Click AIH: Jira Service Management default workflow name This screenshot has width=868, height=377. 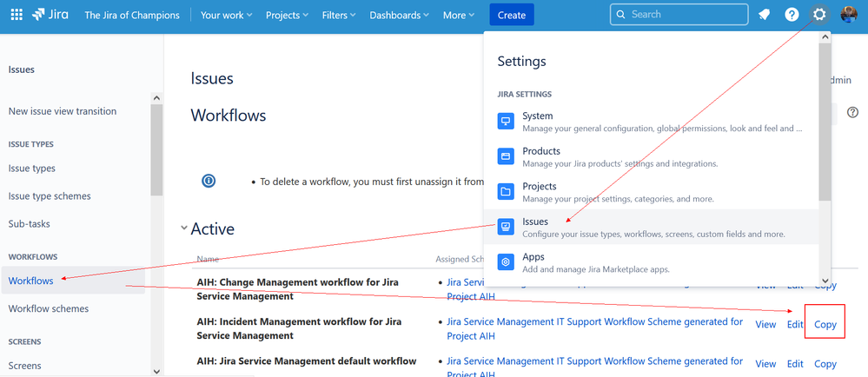pos(306,361)
